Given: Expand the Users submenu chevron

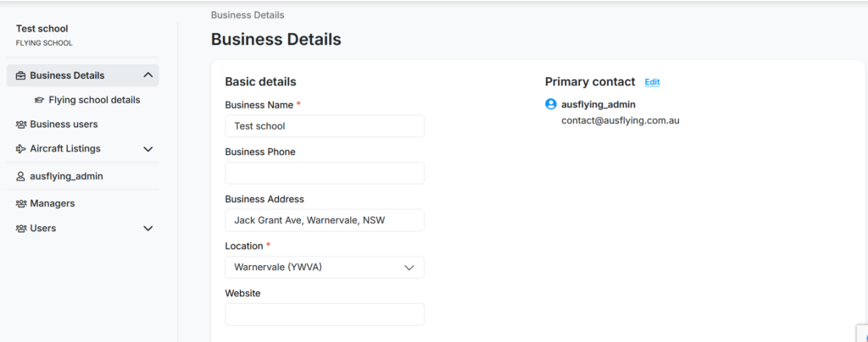Looking at the screenshot, I should 148,229.
